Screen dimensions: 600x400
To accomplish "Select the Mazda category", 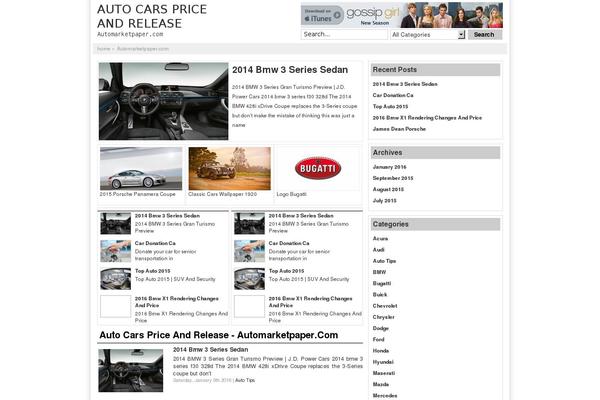I will (381, 384).
